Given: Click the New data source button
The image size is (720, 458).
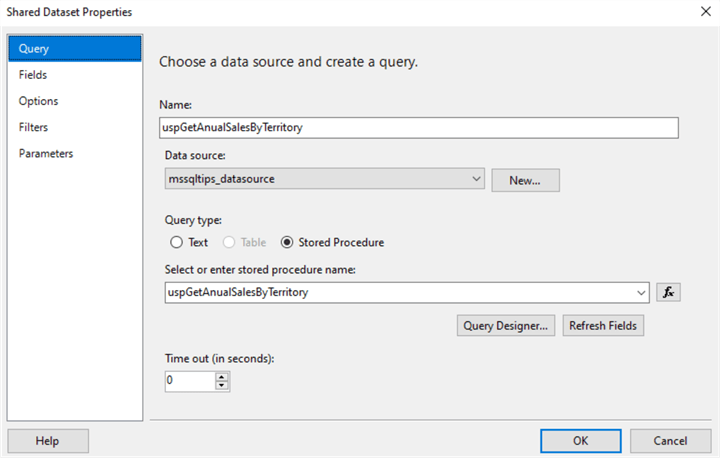Looking at the screenshot, I should (525, 180).
